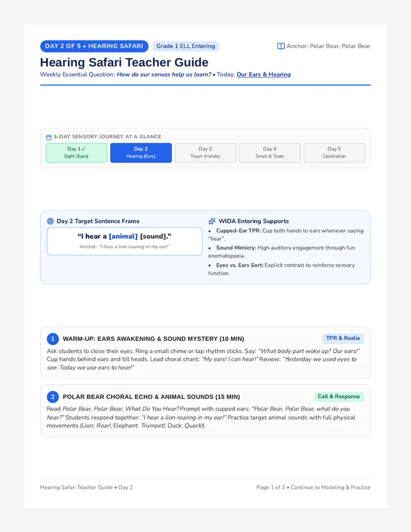Click the 5-Day Sensory Journey at a Glance heading

pyautogui.click(x=107, y=137)
